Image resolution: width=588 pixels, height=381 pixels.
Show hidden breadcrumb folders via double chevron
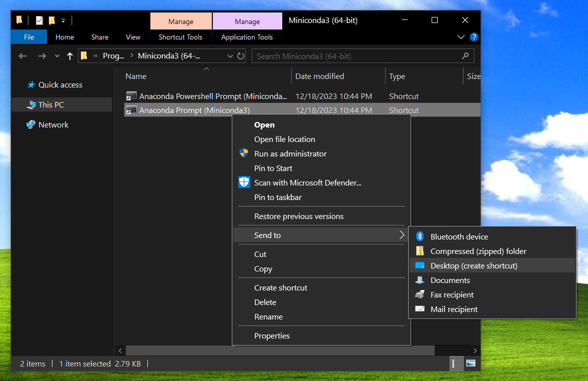click(x=95, y=56)
